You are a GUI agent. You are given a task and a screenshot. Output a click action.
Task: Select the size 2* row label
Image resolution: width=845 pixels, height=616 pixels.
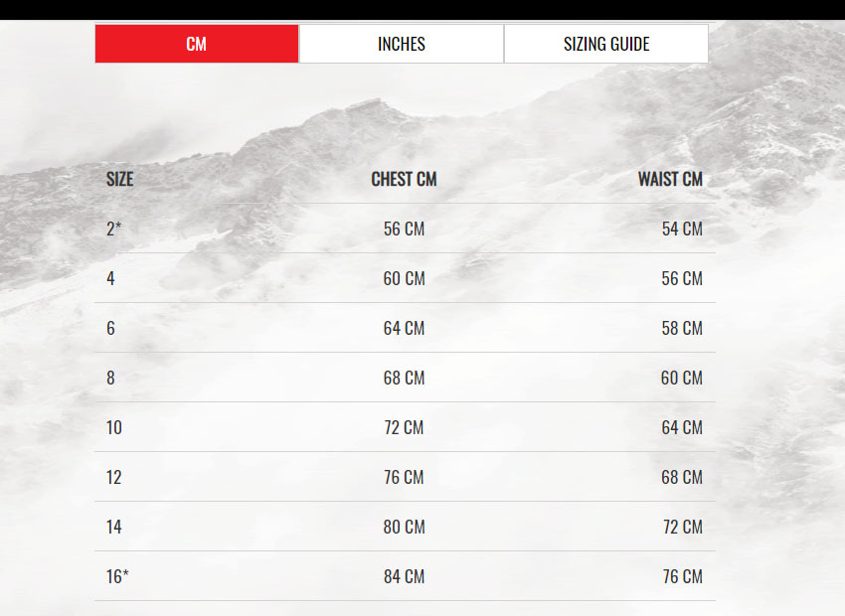(113, 229)
